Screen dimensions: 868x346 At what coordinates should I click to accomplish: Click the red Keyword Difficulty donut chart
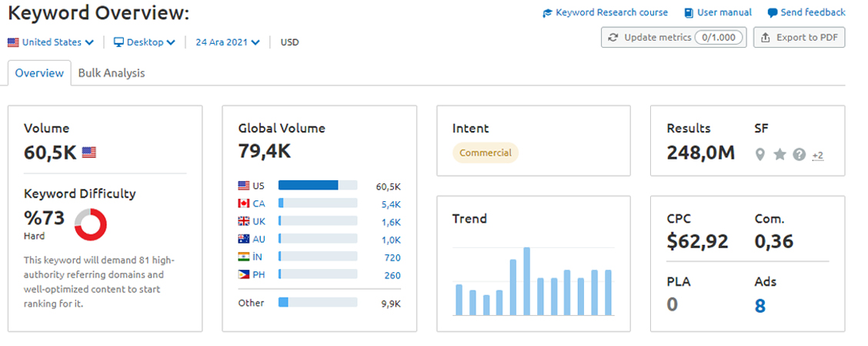coord(90,224)
